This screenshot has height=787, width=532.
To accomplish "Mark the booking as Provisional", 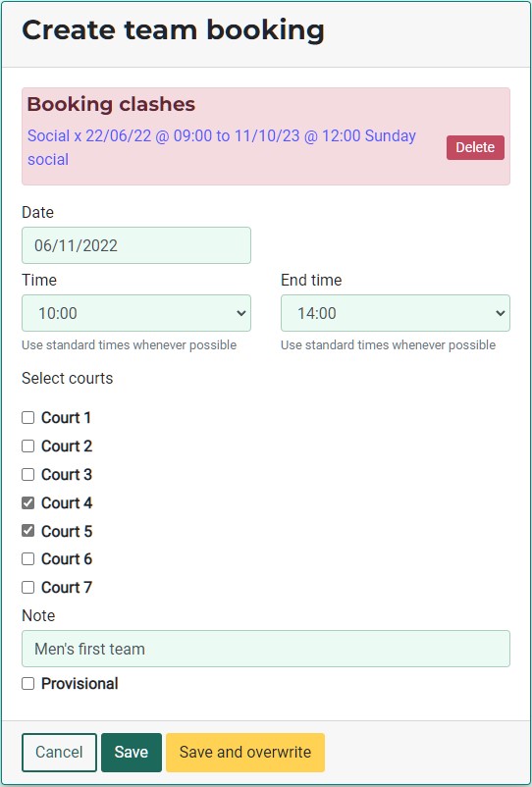I will pos(28,684).
